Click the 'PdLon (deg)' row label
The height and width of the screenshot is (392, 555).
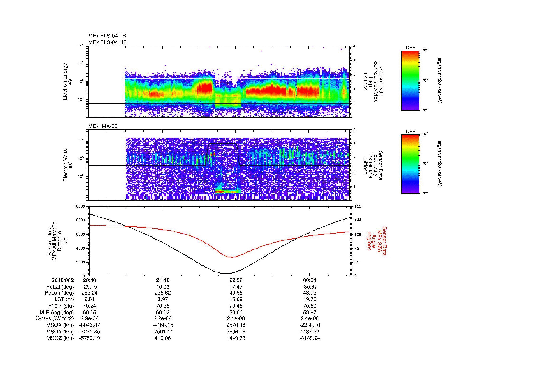(59, 293)
